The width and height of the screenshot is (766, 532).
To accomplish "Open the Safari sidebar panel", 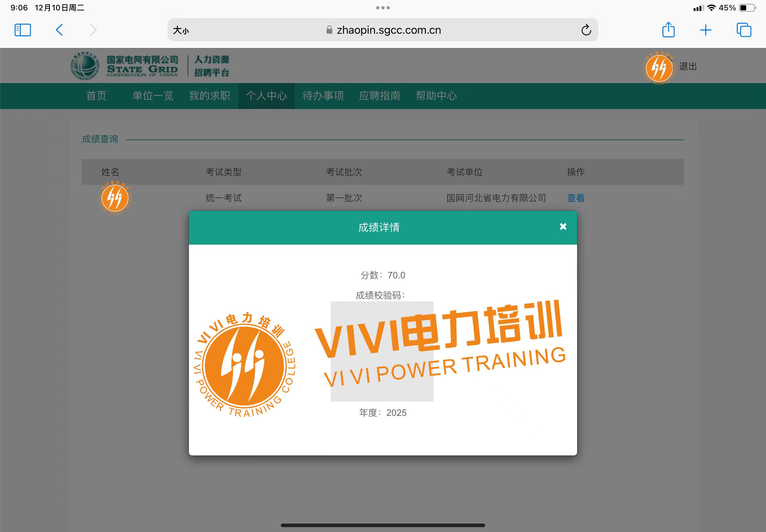I will click(23, 30).
